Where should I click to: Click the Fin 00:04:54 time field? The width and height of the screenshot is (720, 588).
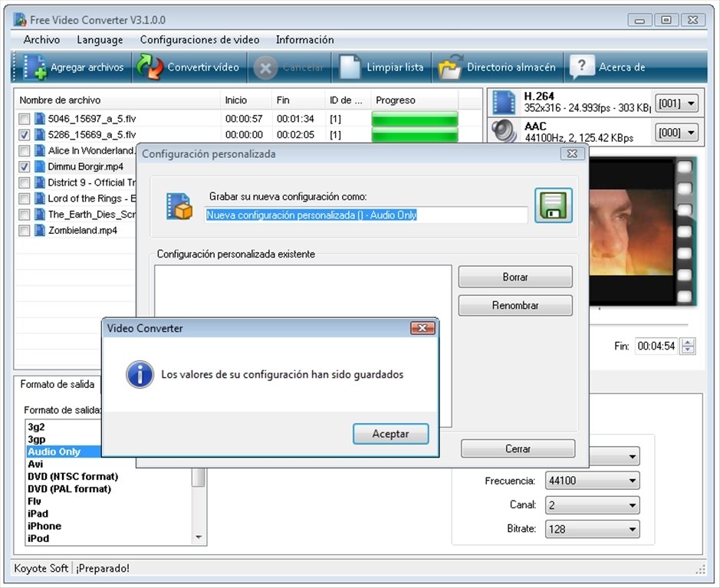pos(656,346)
